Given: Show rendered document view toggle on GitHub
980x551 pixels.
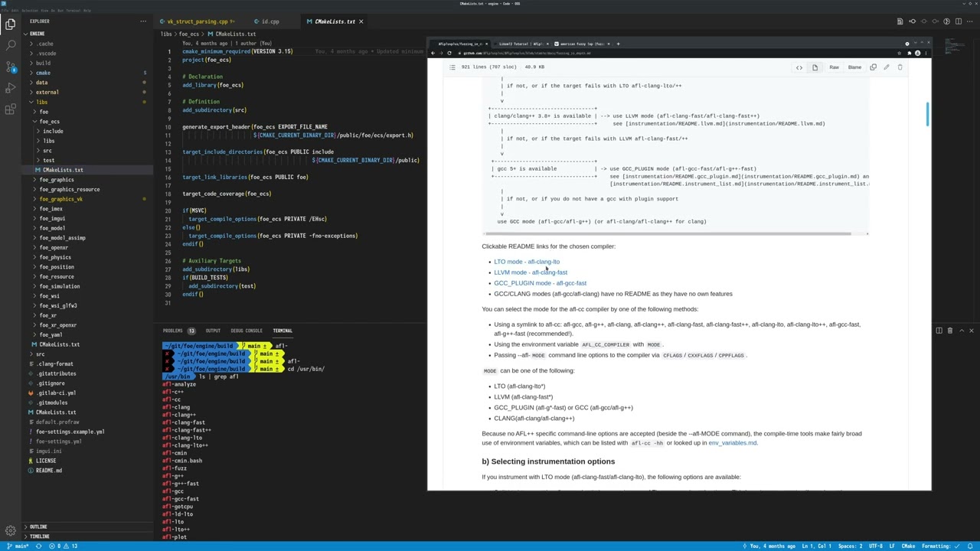Looking at the screenshot, I should tap(815, 67).
